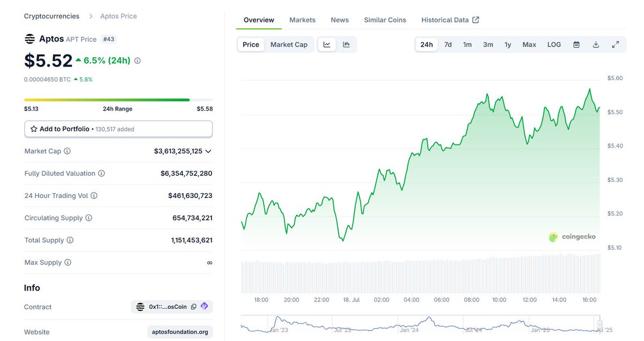Switch to candlestick chart view
644x341 pixels.
346,45
